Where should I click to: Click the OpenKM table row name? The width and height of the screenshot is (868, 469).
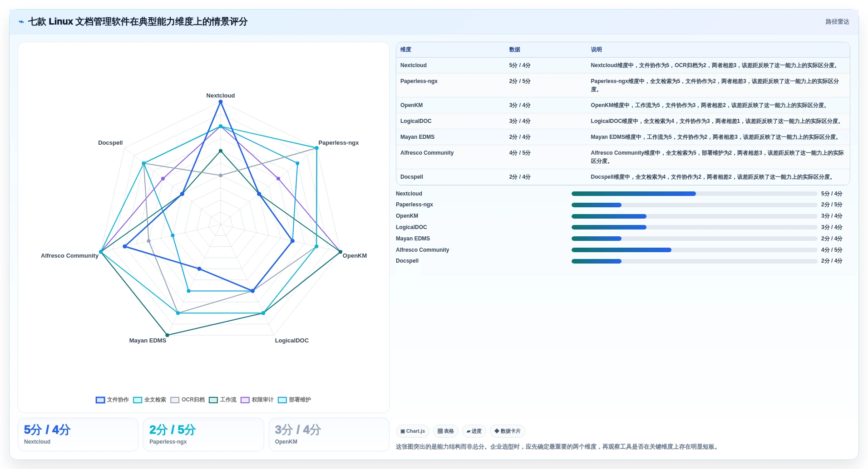[x=412, y=105]
